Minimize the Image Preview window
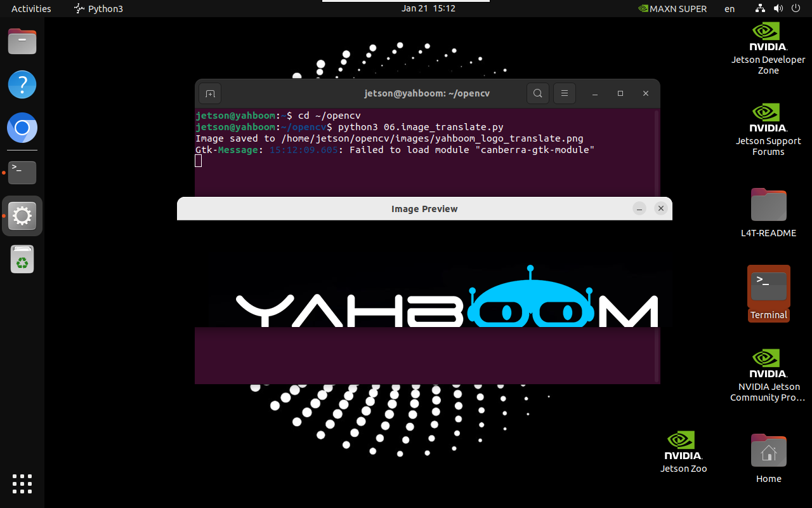Viewport: 812px width, 508px height. click(x=639, y=208)
